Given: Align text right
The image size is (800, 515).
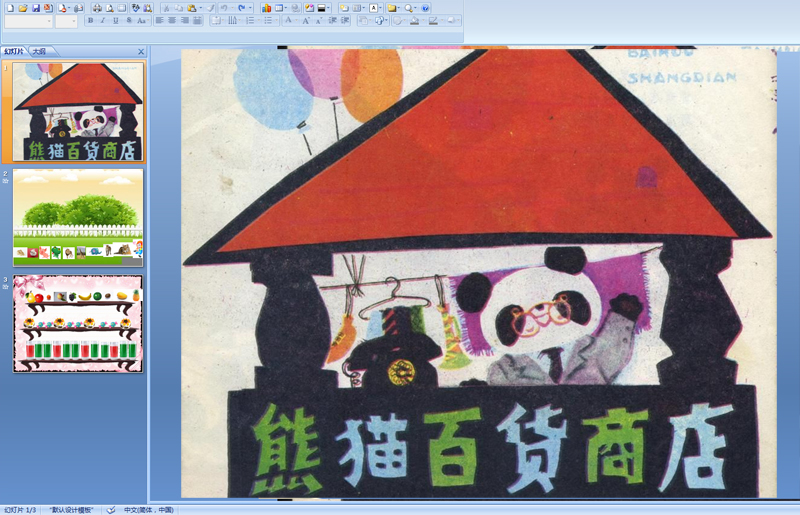Looking at the screenshot, I should coord(185,20).
